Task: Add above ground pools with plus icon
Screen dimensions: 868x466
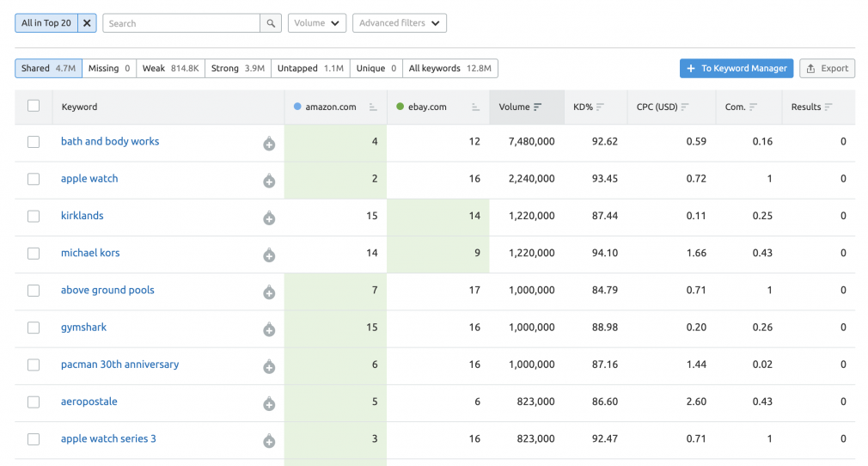Action: [x=269, y=292]
